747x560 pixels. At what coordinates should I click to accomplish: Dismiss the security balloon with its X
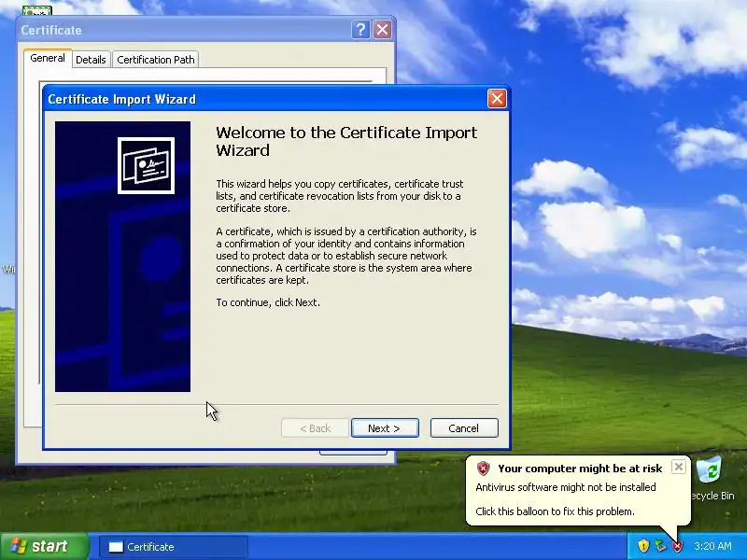679,467
